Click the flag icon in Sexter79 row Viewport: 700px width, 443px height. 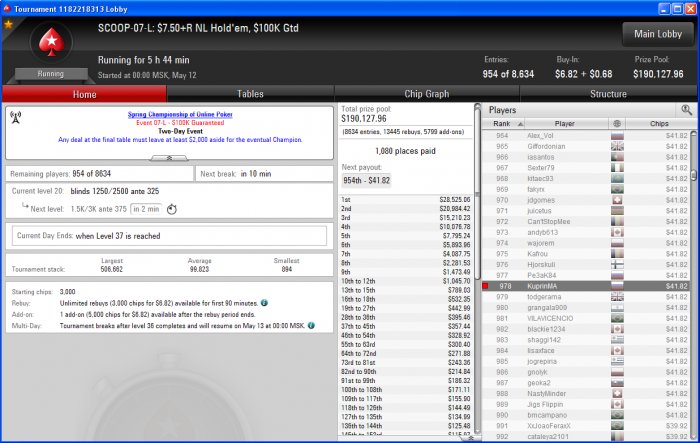[617, 168]
